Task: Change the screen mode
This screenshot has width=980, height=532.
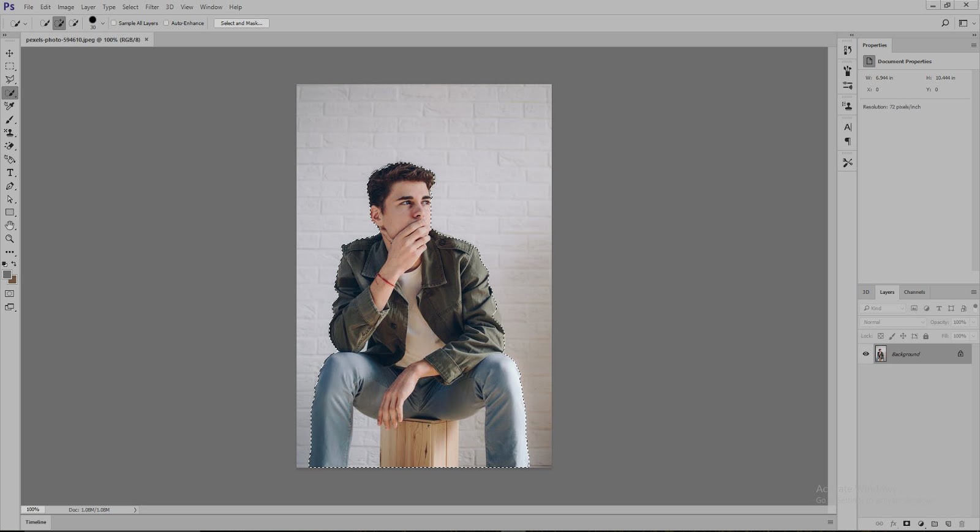Action: (x=10, y=307)
